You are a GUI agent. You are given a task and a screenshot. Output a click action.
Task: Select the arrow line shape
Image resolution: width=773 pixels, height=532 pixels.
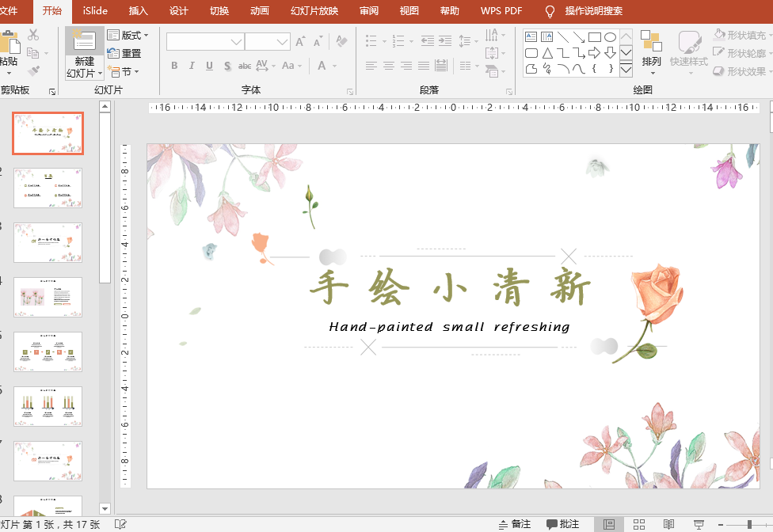pyautogui.click(x=579, y=37)
